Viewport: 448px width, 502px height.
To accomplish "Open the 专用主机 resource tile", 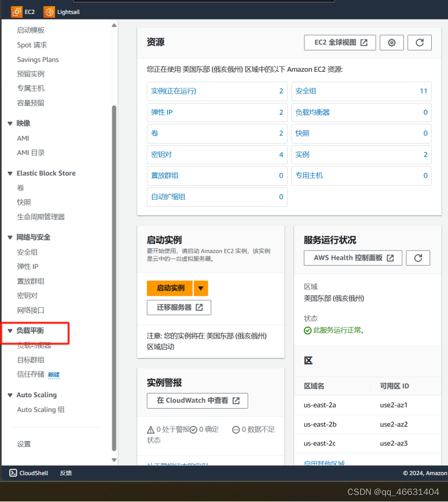I will click(x=362, y=175).
